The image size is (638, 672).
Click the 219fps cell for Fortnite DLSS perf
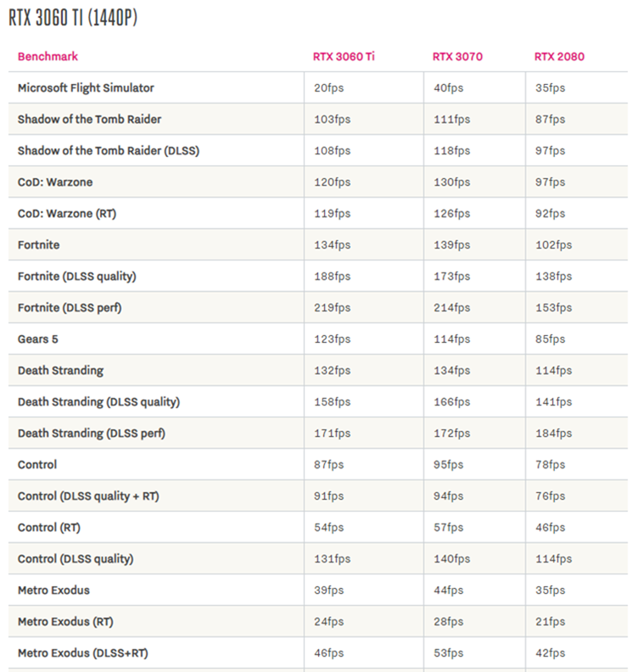[331, 308]
